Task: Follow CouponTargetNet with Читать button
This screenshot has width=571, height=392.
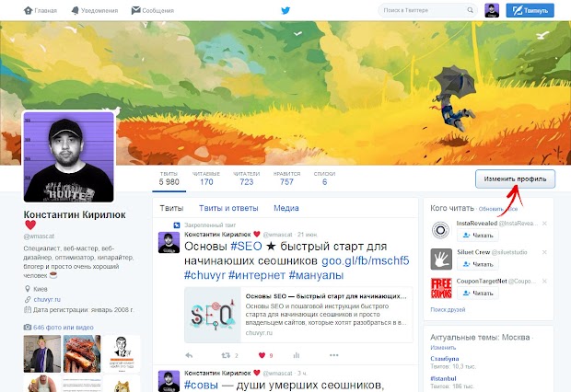Action: [478, 293]
